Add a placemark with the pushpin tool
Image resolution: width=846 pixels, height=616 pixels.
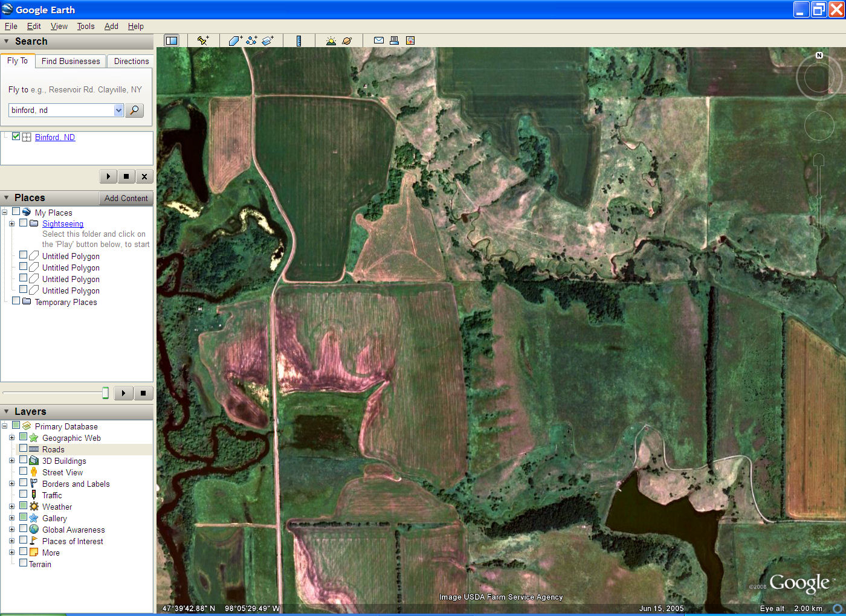coord(203,40)
